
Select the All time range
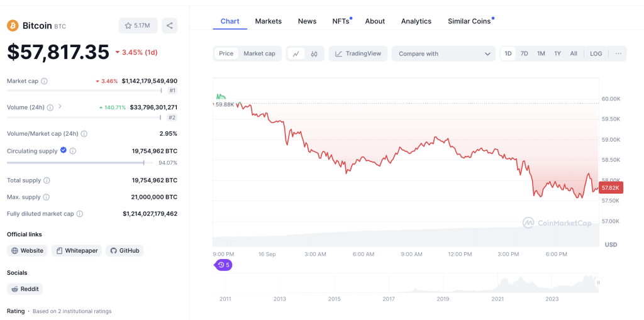tap(574, 53)
